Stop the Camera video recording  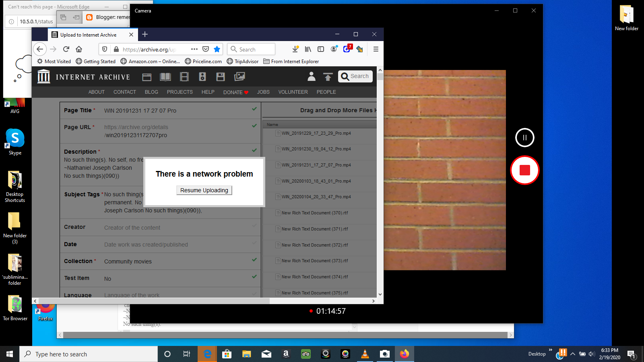click(525, 170)
